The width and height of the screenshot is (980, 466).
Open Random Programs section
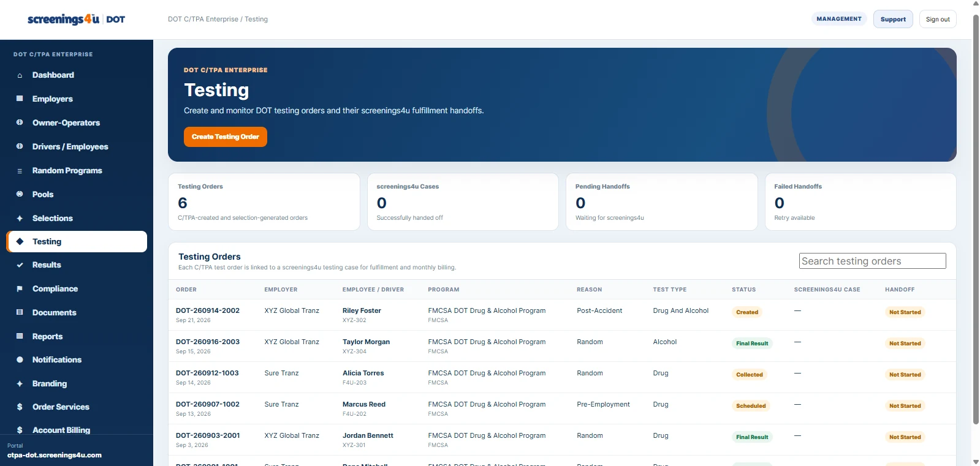coord(77,170)
